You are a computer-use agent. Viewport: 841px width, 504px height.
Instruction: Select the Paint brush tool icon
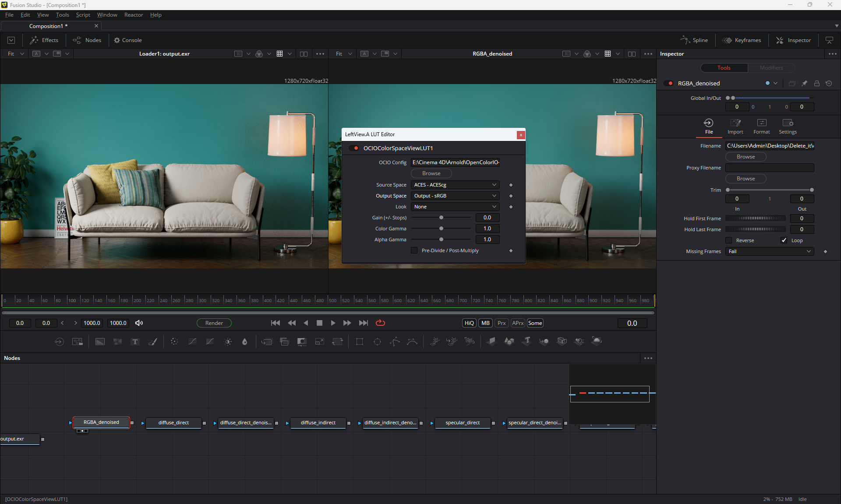(153, 342)
